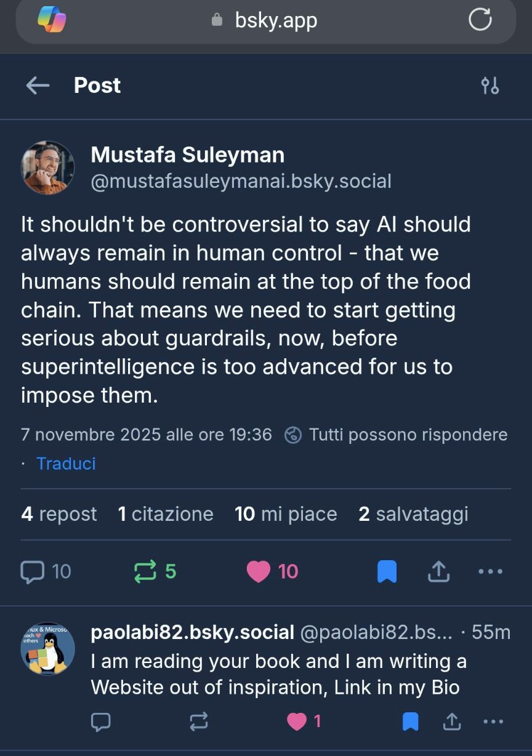View the list of 4 reposts

pos(59,514)
